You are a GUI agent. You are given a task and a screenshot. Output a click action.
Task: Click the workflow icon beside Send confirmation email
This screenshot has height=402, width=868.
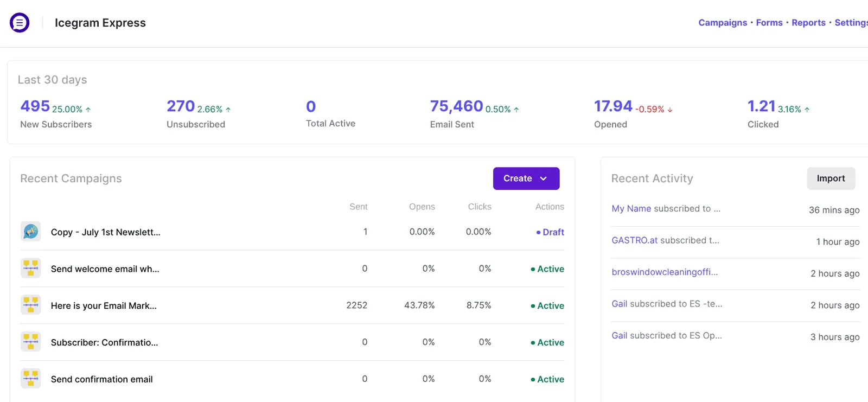[31, 379]
